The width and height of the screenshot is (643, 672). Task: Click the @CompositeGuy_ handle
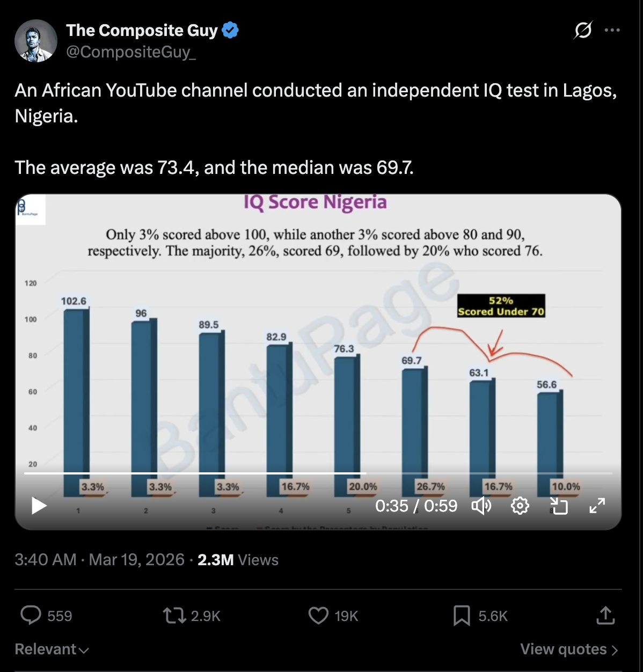[131, 52]
